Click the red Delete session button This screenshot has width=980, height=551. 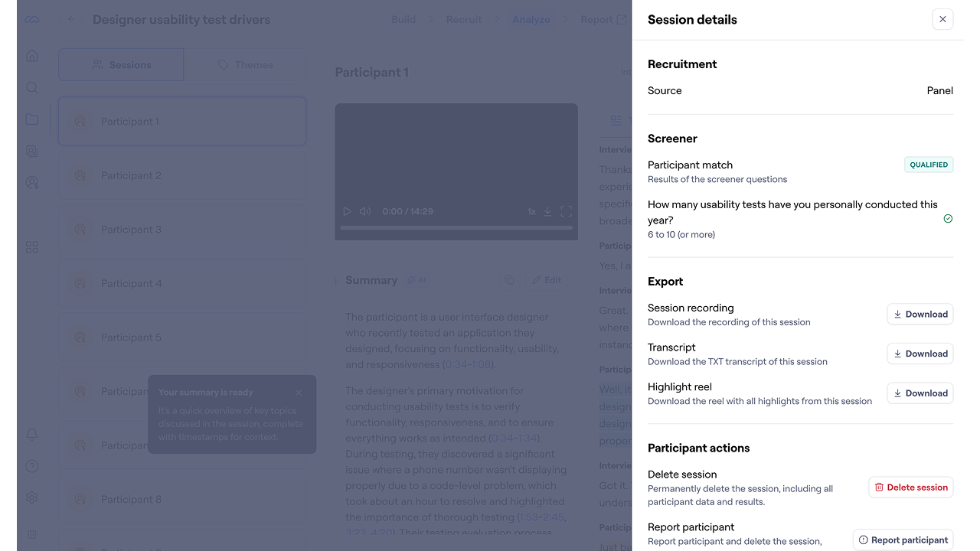910,487
